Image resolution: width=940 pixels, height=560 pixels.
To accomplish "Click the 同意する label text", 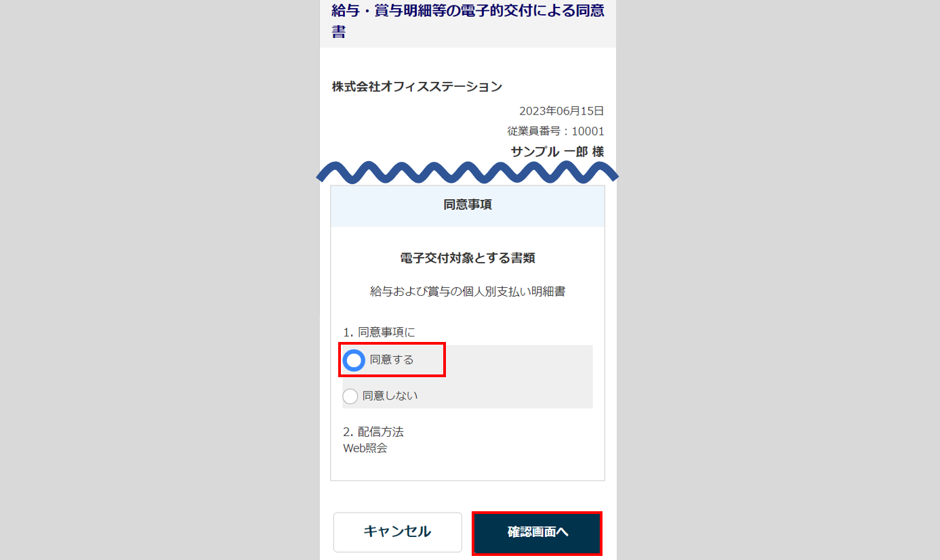I will click(392, 360).
